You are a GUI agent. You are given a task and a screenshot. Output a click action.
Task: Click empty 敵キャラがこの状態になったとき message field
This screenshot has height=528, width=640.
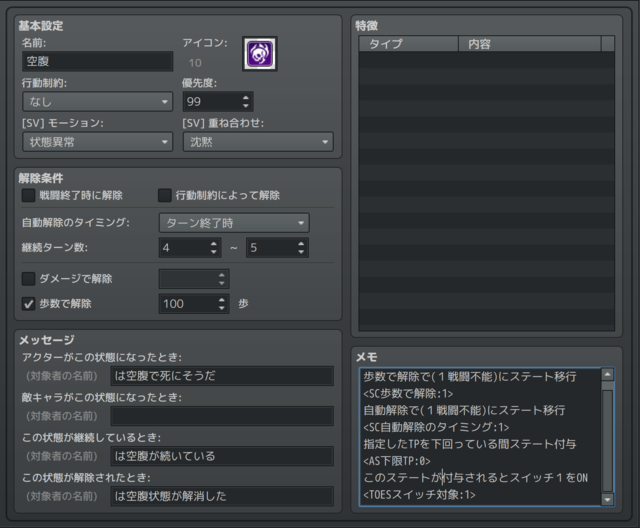pyautogui.click(x=222, y=416)
